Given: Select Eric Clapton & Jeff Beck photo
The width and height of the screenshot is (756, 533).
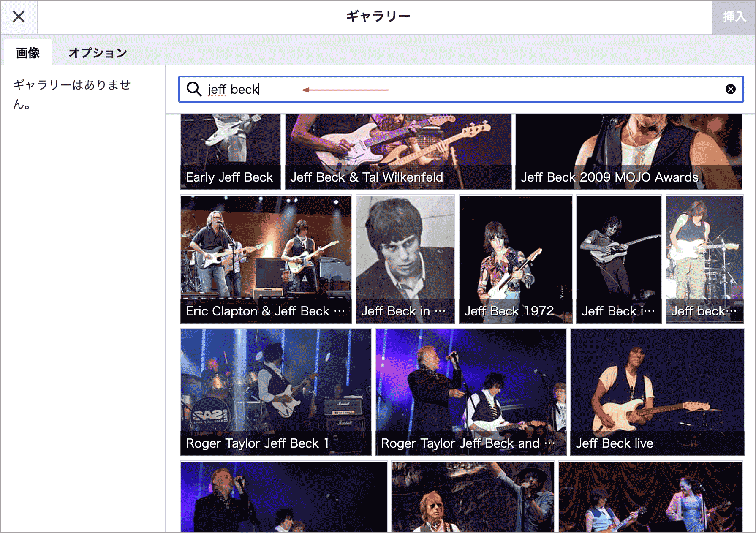Looking at the screenshot, I should point(266,259).
